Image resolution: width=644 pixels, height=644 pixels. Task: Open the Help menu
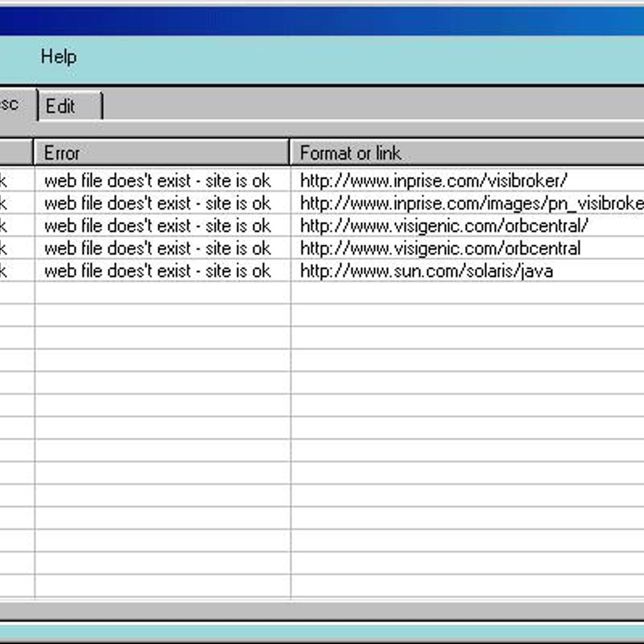pos(58,57)
